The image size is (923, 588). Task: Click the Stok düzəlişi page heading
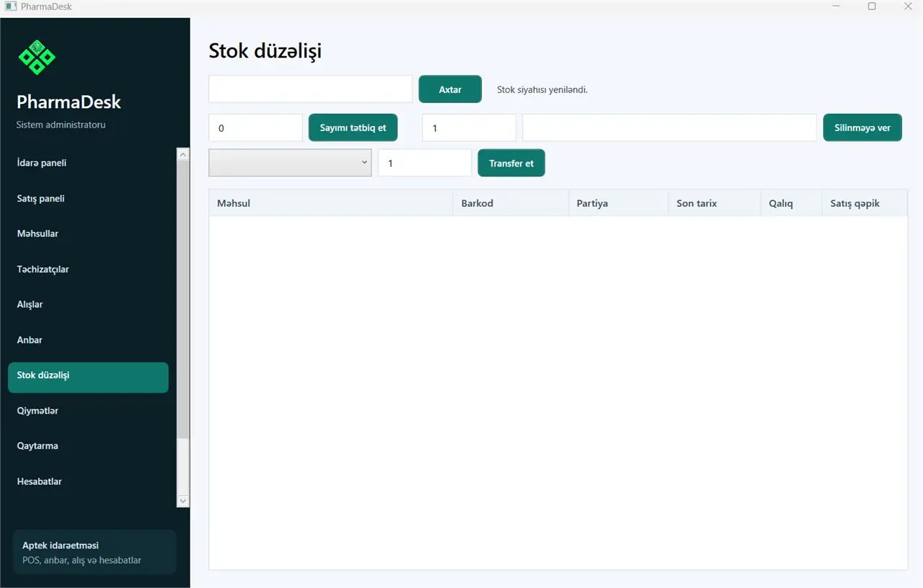pyautogui.click(x=265, y=51)
